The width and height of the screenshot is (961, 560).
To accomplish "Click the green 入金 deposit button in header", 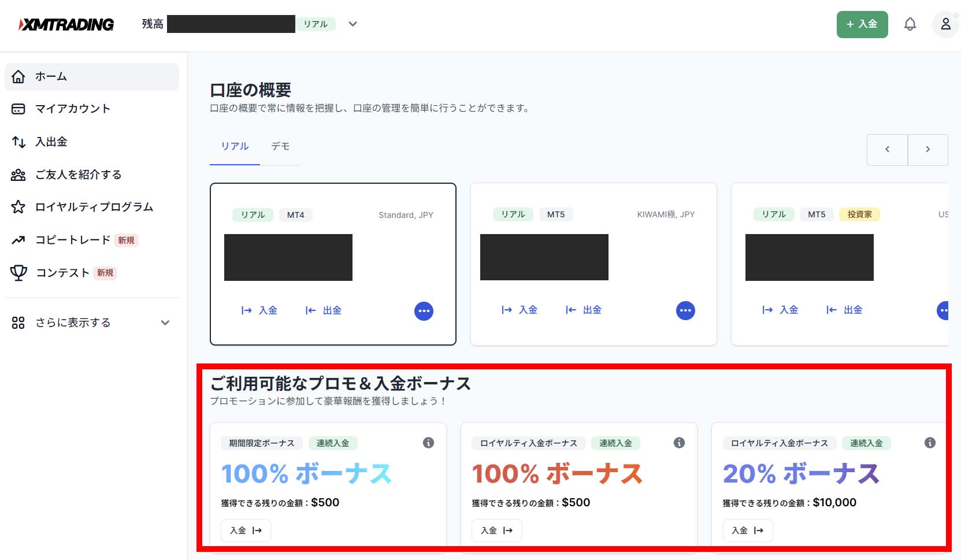I will tap(862, 24).
